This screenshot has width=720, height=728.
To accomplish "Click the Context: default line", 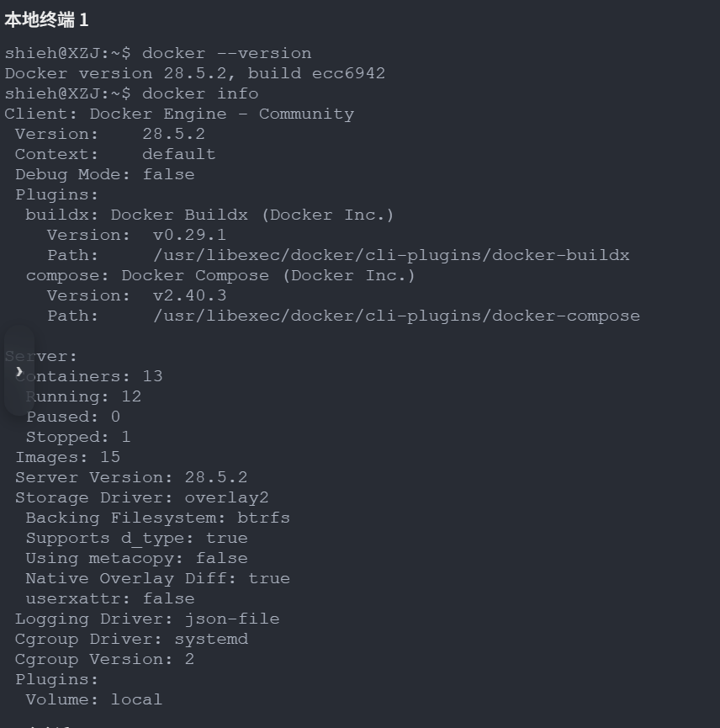I will point(115,154).
